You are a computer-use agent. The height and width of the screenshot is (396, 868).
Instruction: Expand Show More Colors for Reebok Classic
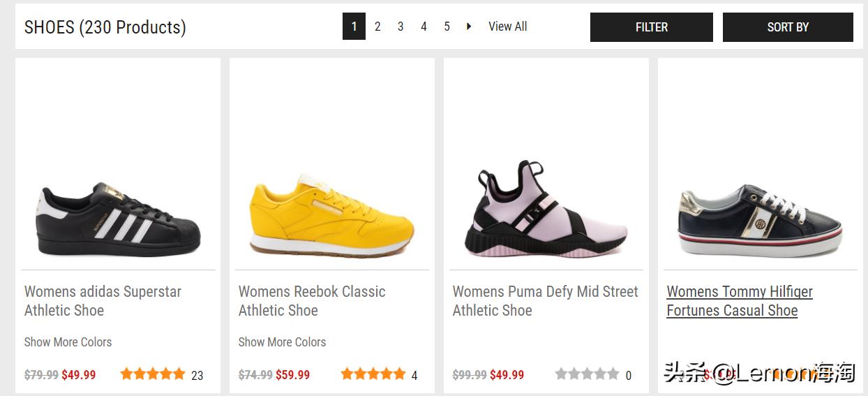282,342
